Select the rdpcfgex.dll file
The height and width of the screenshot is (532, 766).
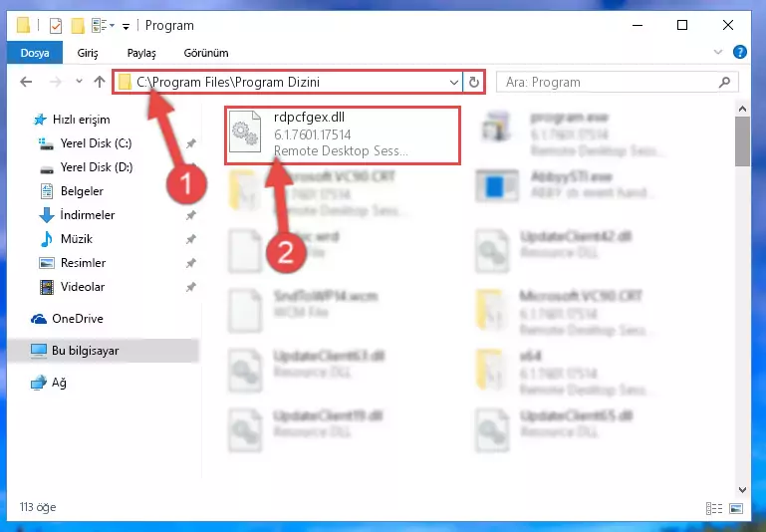click(x=343, y=134)
